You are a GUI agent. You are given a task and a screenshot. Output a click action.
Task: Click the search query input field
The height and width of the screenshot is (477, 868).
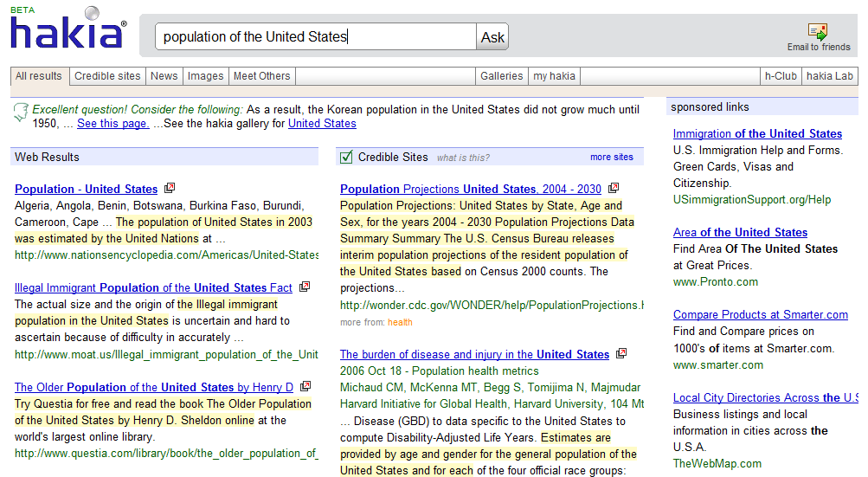[x=316, y=36]
